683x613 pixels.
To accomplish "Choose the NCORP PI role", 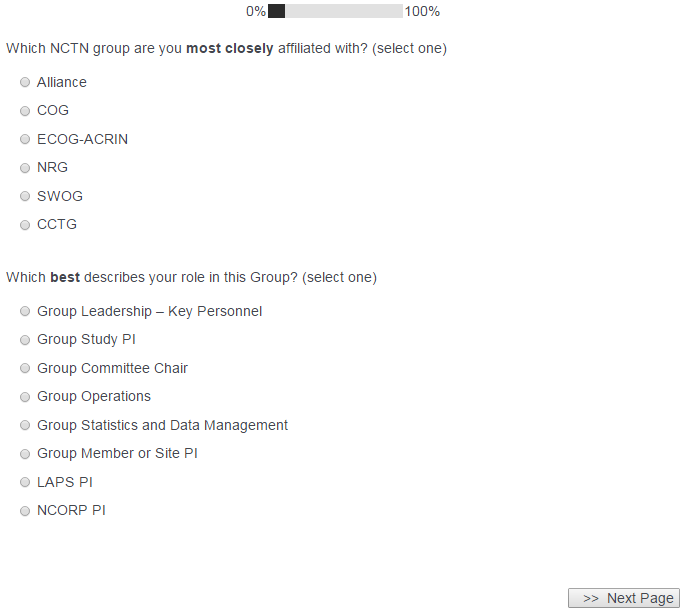I will tap(25, 511).
